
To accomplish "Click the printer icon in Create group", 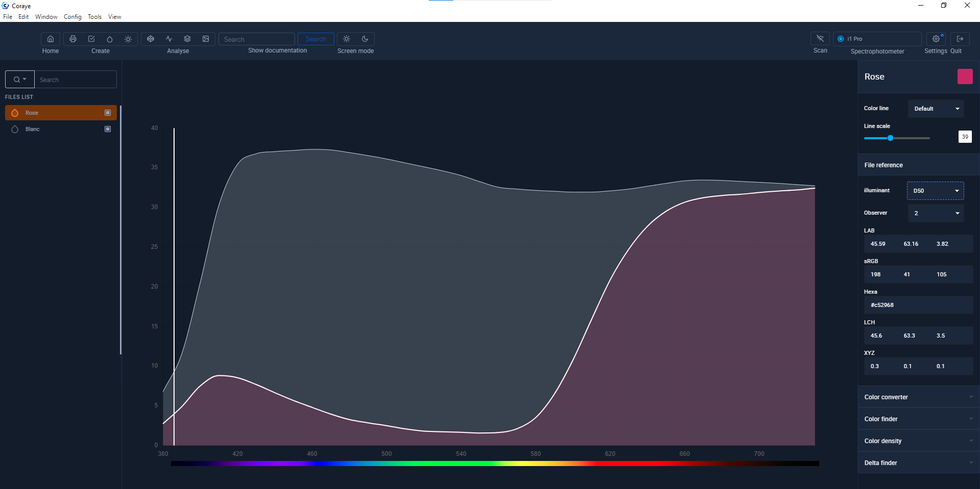I will pyautogui.click(x=73, y=39).
